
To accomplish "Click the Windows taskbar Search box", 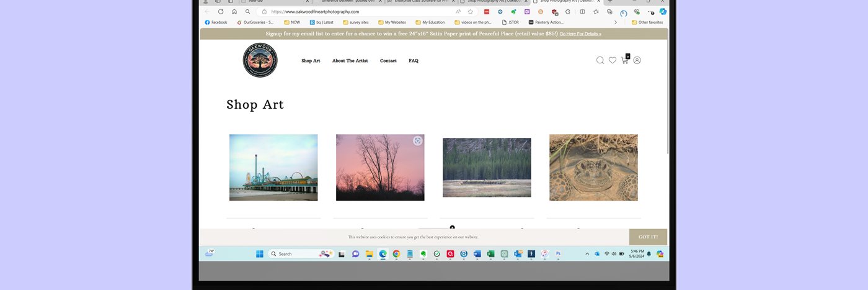I will 302,253.
